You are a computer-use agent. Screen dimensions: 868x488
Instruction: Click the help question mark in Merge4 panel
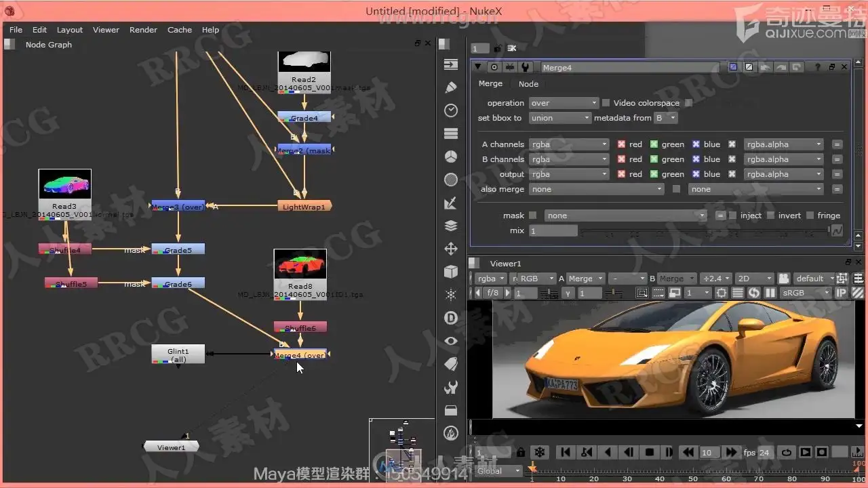pos(818,67)
